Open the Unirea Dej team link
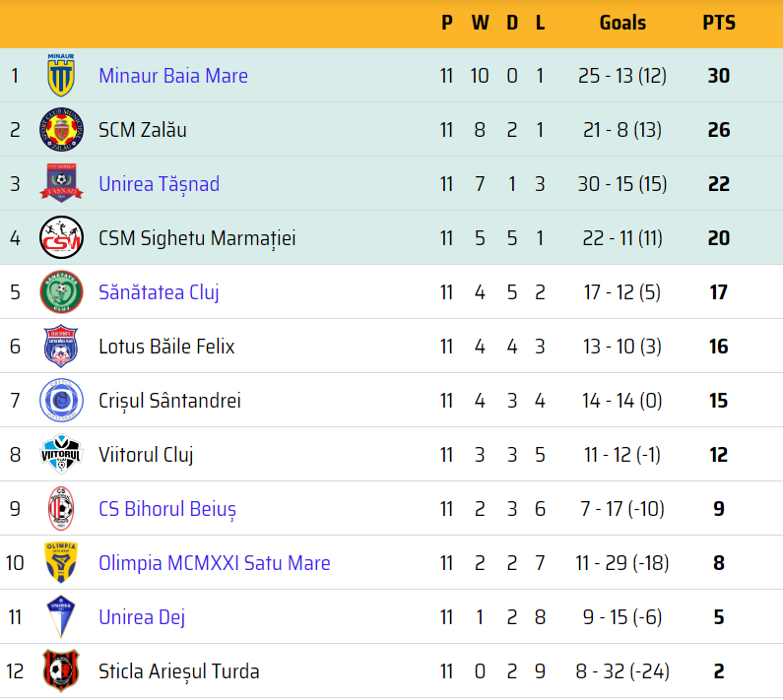Screen dimensions: 783x700 [x=142, y=617]
